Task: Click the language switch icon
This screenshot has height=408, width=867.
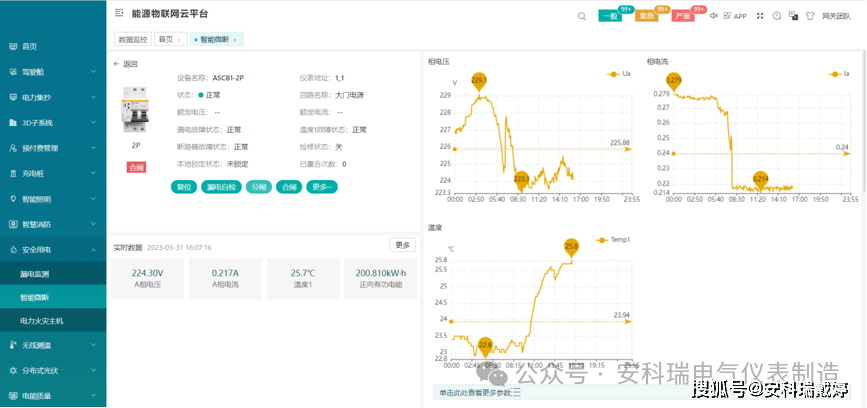Action: coord(793,15)
